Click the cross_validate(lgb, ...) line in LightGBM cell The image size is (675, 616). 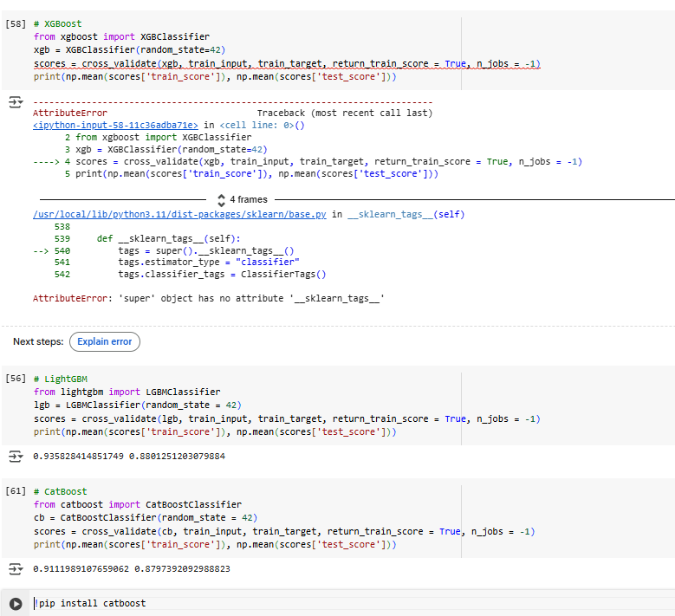coord(287,418)
